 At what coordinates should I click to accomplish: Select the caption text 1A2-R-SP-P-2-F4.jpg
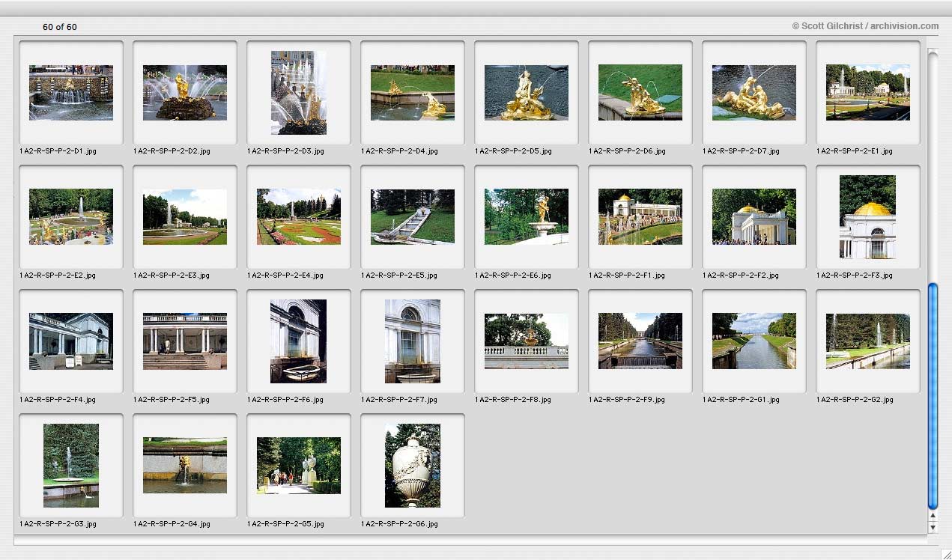(58, 400)
